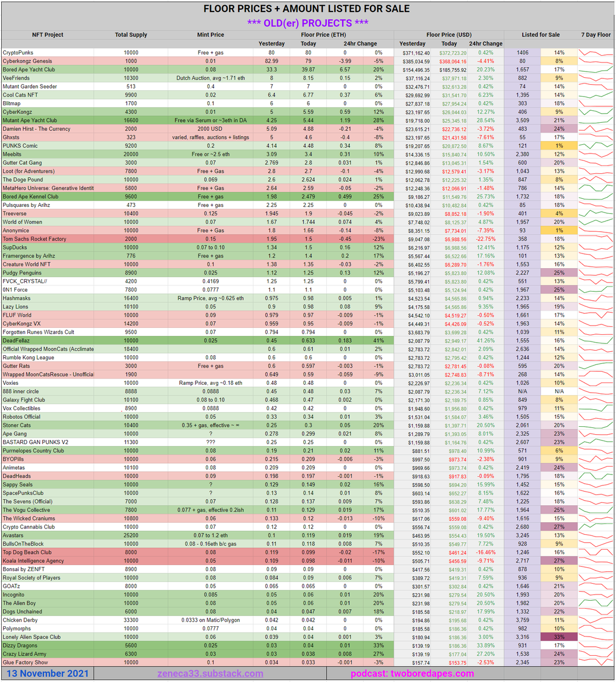Click the PUNKS Comic cell
This screenshot has height=682, width=616.
click(x=20, y=145)
